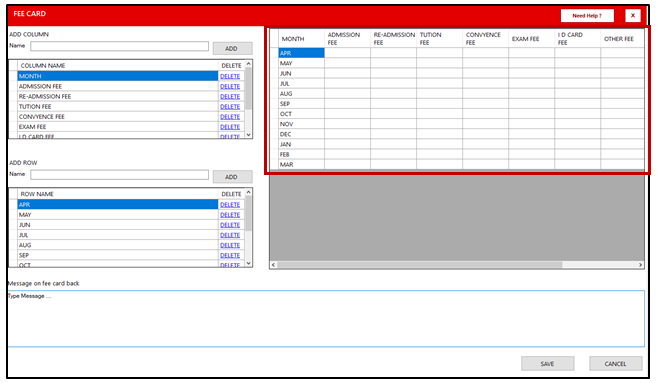Delete the AUG row
Image resolution: width=658 pixels, height=383 pixels.
[x=230, y=245]
